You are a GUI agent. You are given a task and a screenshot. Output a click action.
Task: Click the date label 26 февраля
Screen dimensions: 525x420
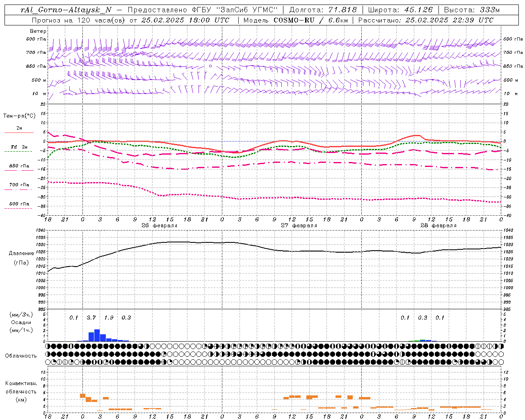click(159, 226)
